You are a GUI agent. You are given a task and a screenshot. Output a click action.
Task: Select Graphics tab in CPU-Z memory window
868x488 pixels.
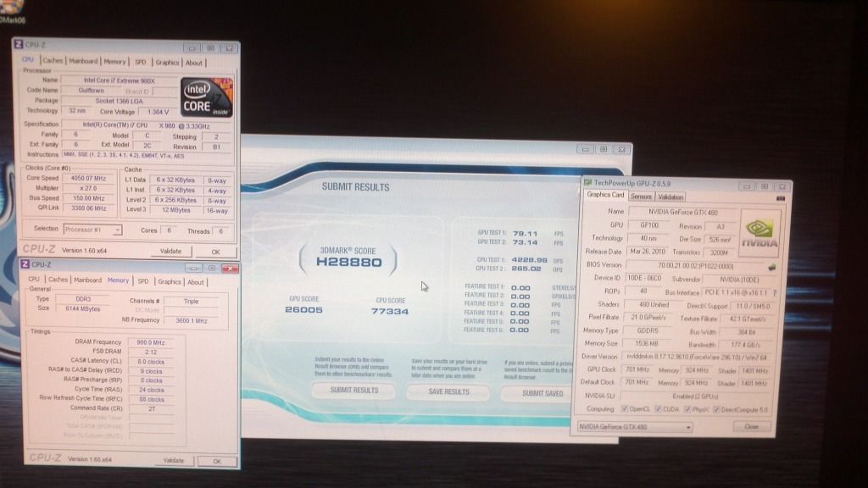170,281
